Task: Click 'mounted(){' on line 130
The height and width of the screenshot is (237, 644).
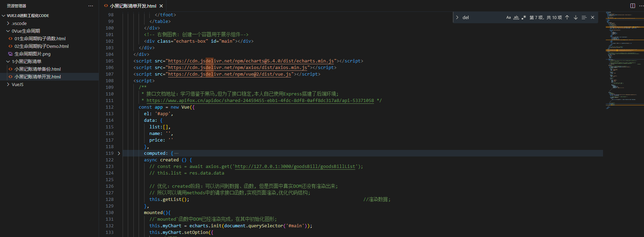Action: (157, 213)
